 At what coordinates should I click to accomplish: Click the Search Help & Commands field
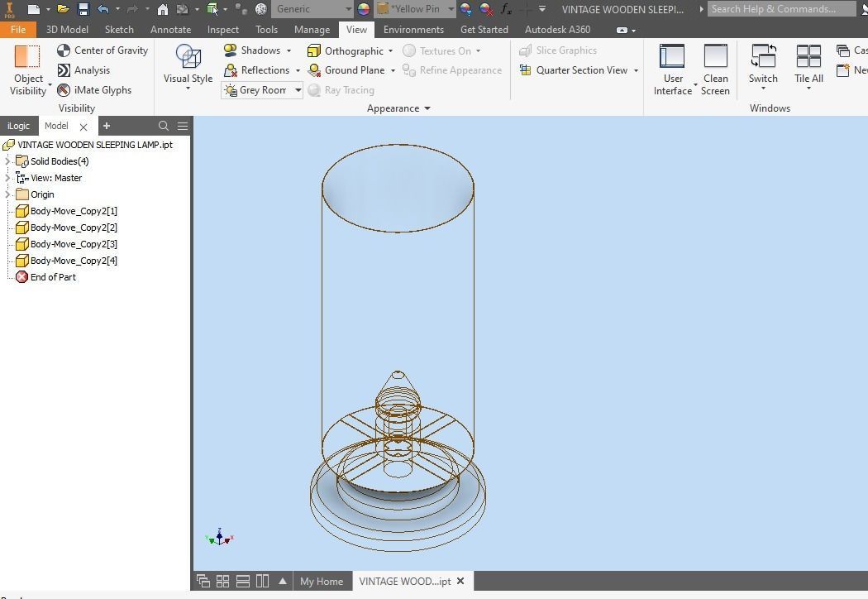(781, 9)
